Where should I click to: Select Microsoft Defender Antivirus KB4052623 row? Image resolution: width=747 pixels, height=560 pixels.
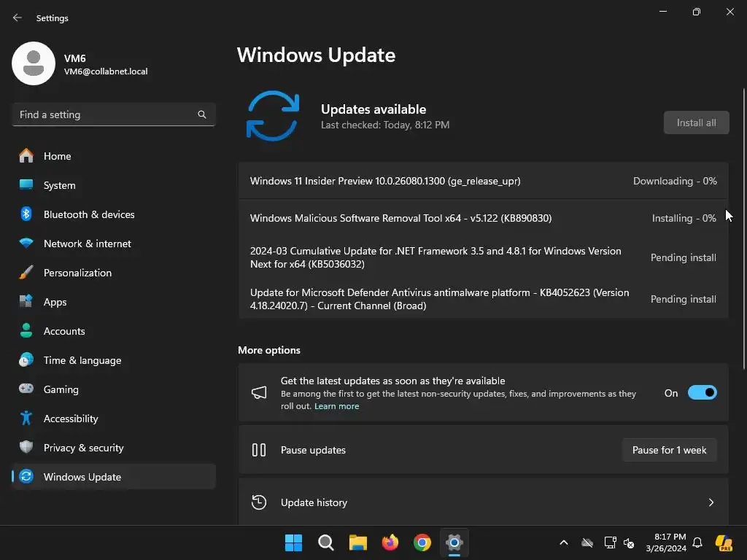483,299
